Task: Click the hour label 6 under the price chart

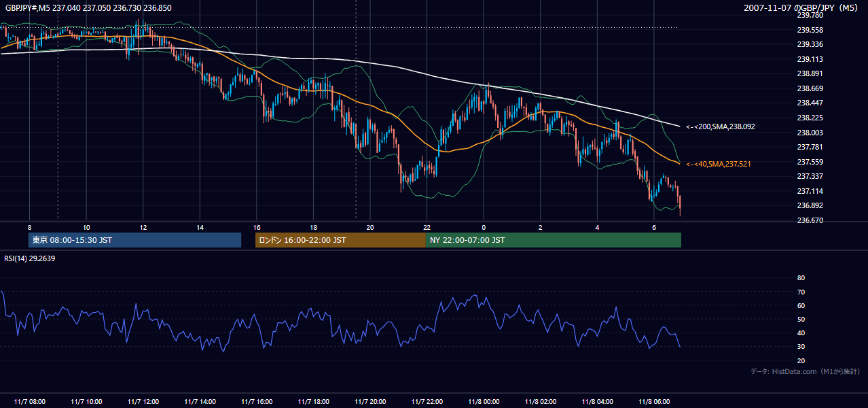Action: tap(654, 227)
